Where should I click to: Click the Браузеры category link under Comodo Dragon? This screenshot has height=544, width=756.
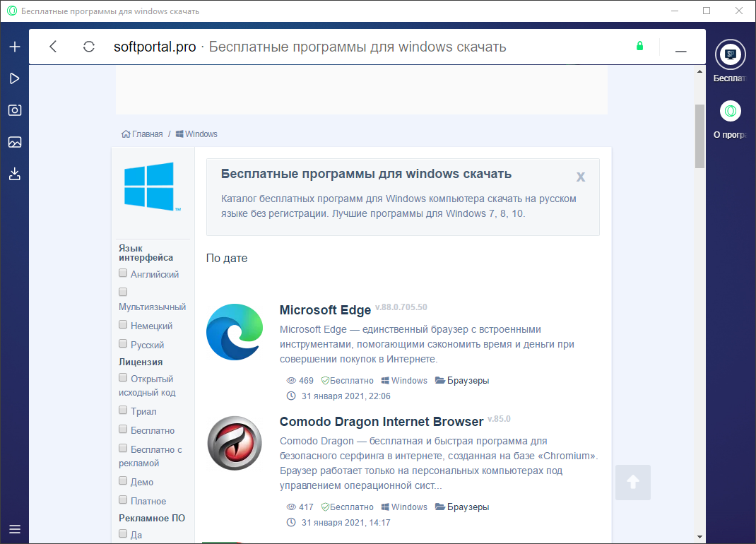click(468, 507)
